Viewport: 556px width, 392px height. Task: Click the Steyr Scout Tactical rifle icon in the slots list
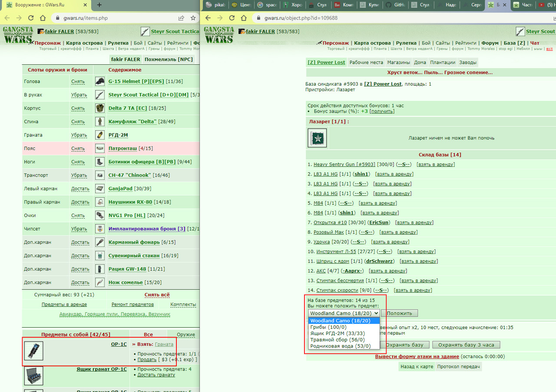pos(100,95)
